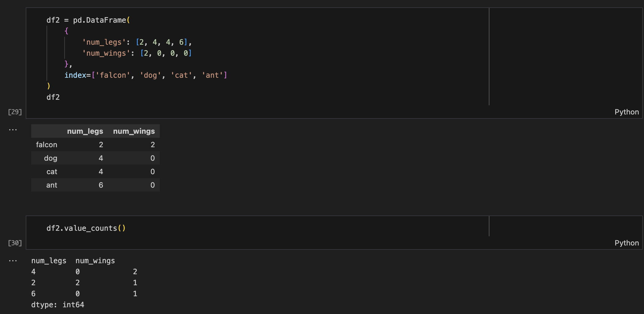The image size is (644, 314).
Task: Select the falcon row index in the table
Action: [47, 145]
